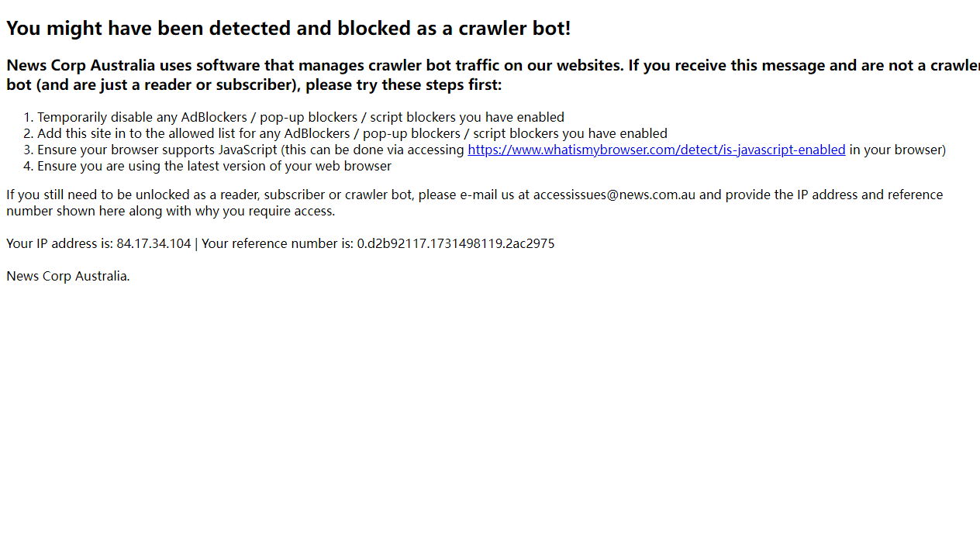Screen dimensions: 980x558
Task: Click the accessissues@news.com.au email address
Action: click(x=614, y=195)
